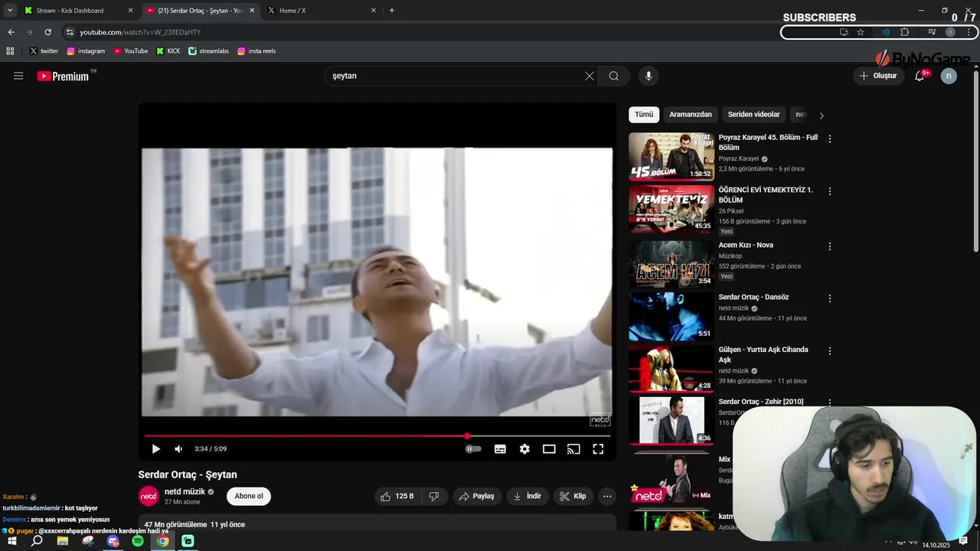The height and width of the screenshot is (551, 980).
Task: Open the apps grid in bookmarks bar
Action: (10, 51)
